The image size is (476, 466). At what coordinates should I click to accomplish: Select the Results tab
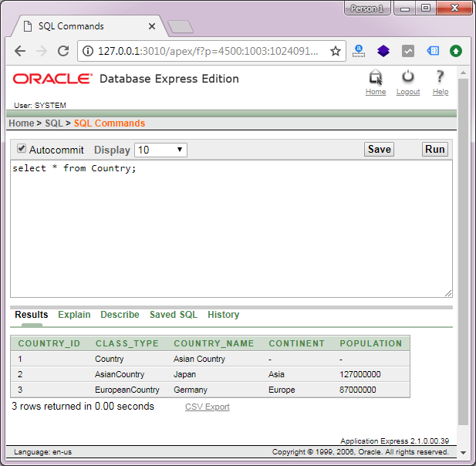tap(32, 315)
